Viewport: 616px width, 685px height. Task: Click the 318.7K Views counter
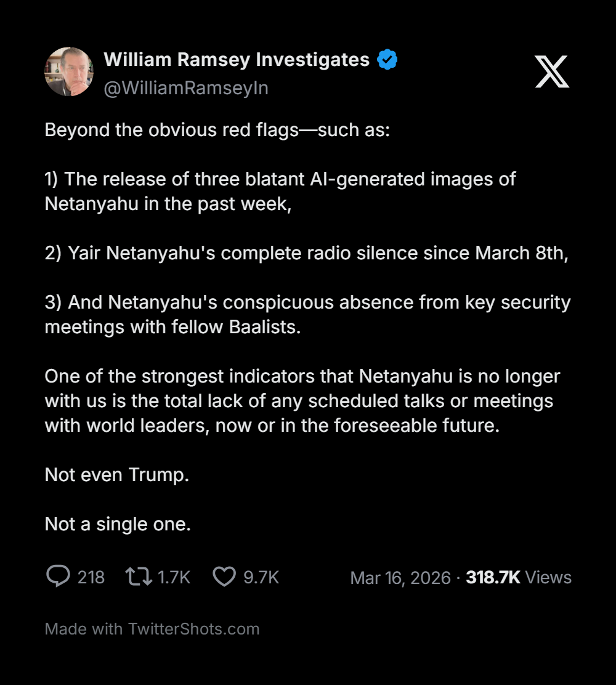[519, 578]
